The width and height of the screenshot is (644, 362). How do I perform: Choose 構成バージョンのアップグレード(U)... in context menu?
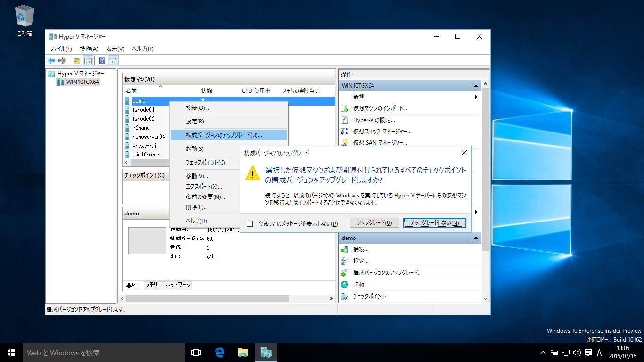229,135
